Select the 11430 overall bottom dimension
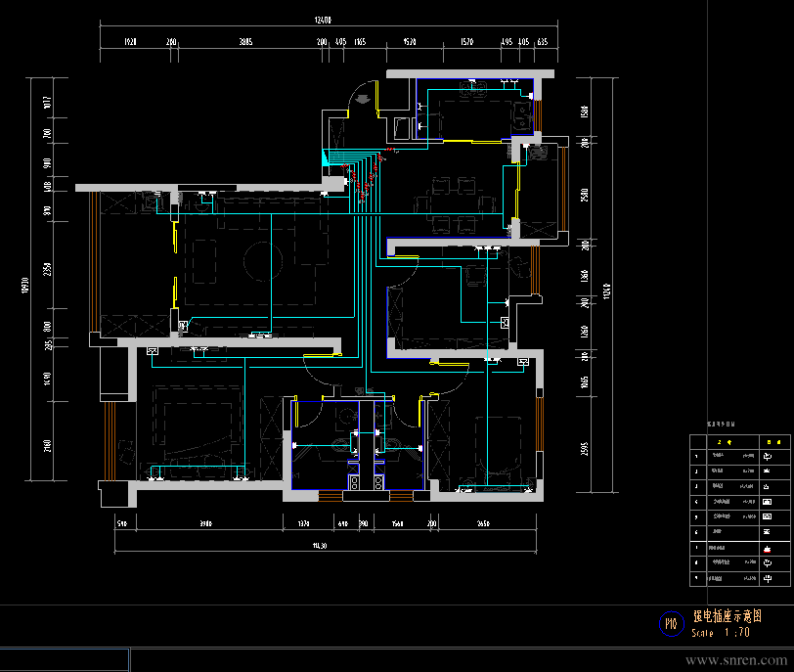 pos(320,546)
